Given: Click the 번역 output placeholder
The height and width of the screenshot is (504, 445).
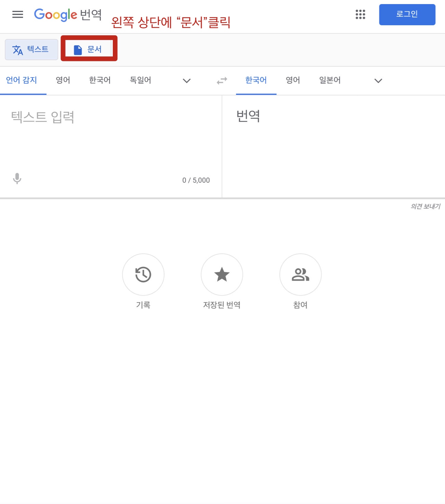Looking at the screenshot, I should [x=248, y=116].
